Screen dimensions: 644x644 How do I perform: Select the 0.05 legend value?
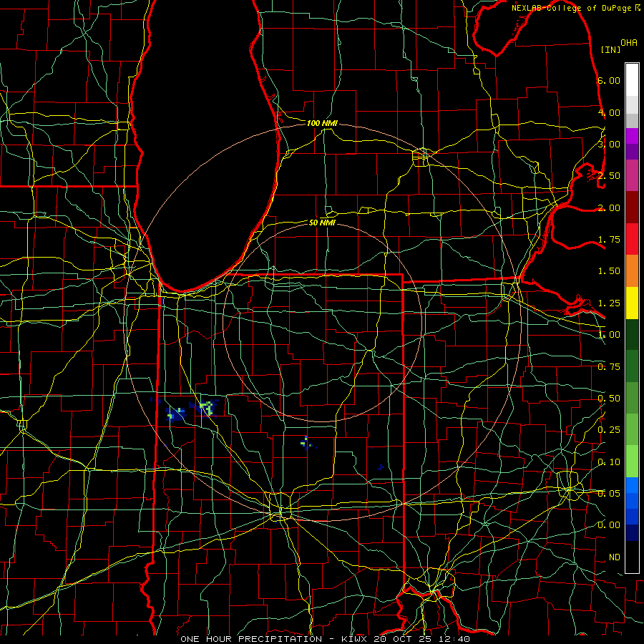coord(609,494)
